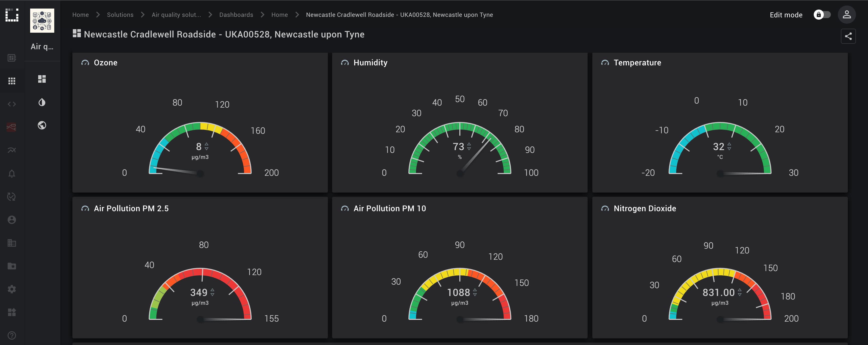Select the water drop icon in solution menu
The width and height of the screenshot is (868, 345).
[x=42, y=102]
